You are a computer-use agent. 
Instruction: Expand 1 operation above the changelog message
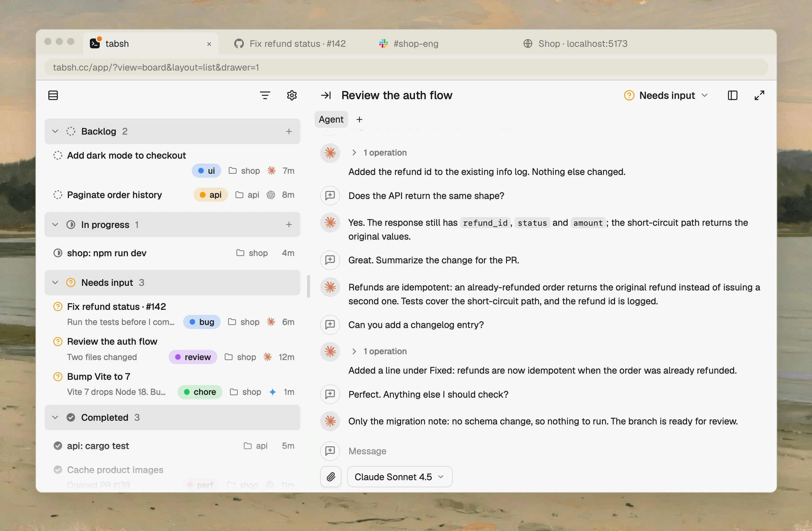click(x=379, y=351)
